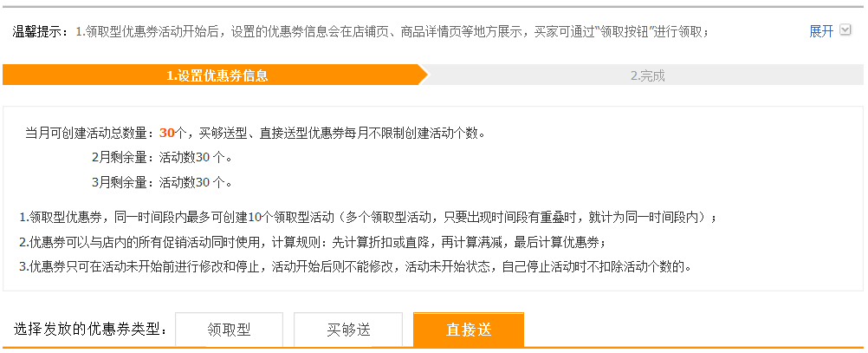
Task: Click the 展开 link to expand tips
Action: pyautogui.click(x=821, y=31)
